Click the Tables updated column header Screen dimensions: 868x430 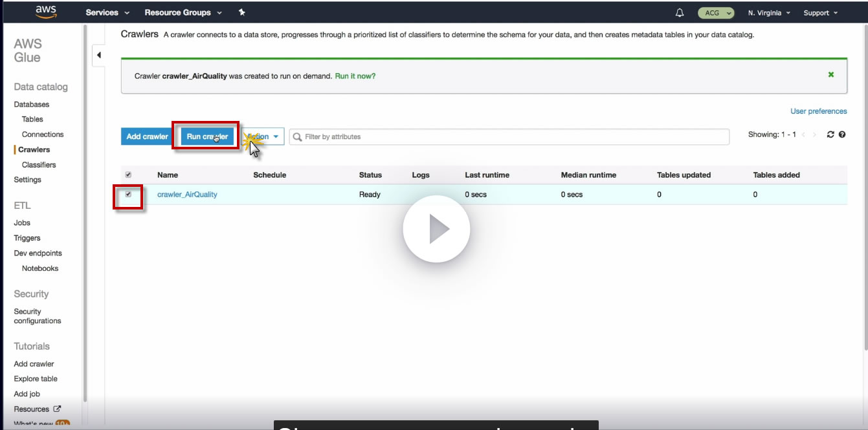pyautogui.click(x=684, y=175)
